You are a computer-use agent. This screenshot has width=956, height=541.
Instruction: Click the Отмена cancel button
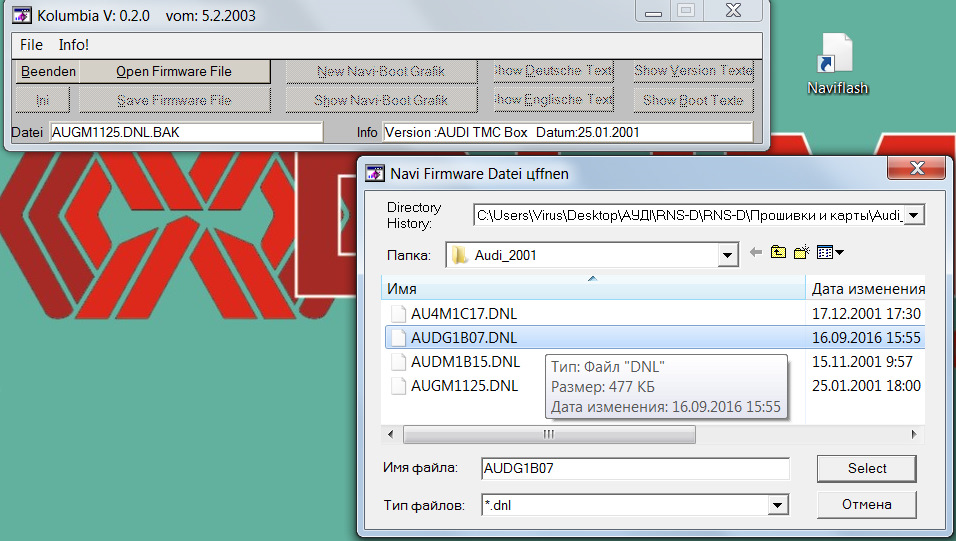click(x=866, y=504)
